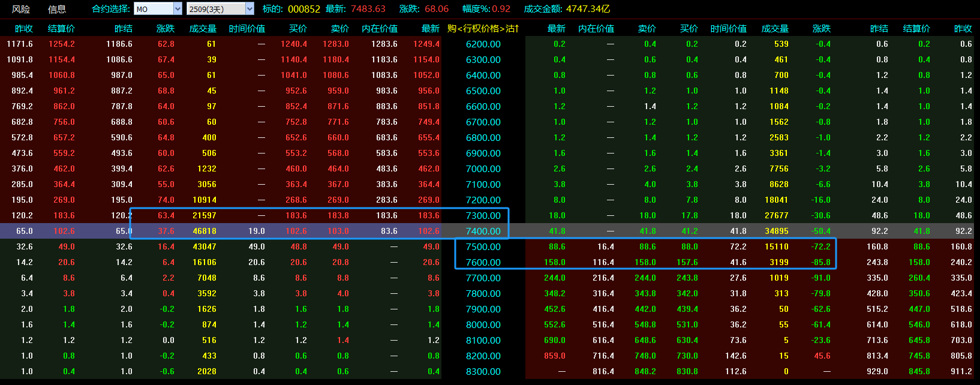Click the put-side 涨跌 column header
The height and width of the screenshot is (385, 980).
tap(821, 28)
